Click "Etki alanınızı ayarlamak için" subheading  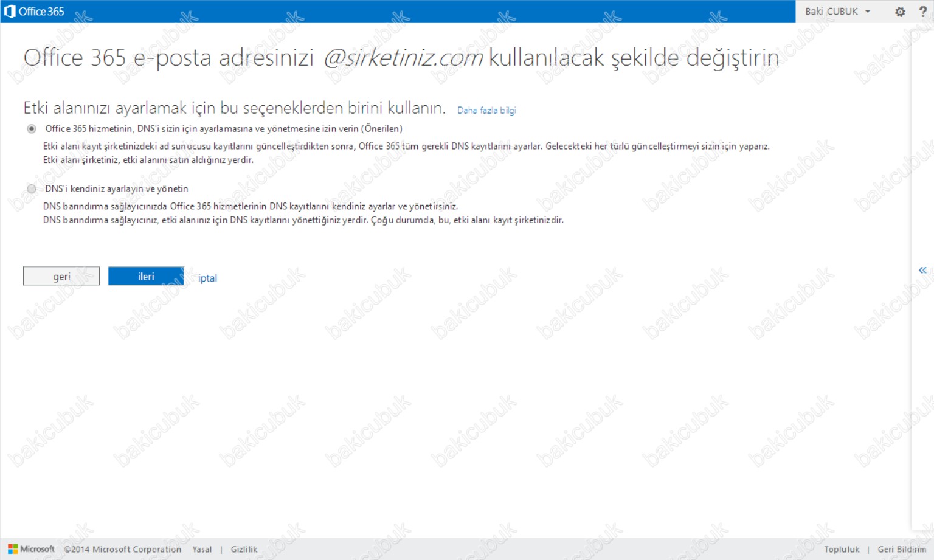[234, 108]
